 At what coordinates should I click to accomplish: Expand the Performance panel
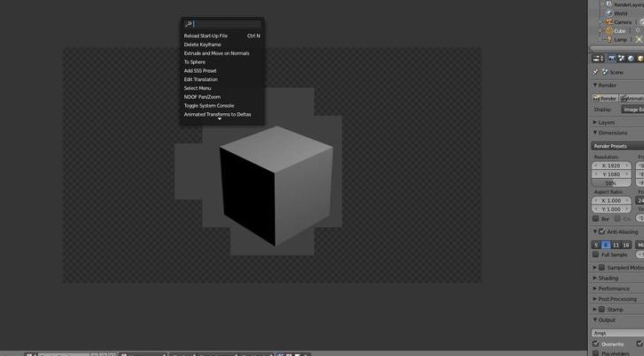click(x=595, y=288)
